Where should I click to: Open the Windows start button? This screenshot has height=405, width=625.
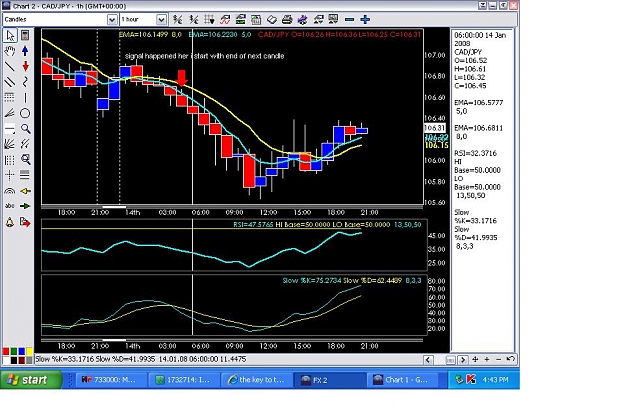pyautogui.click(x=31, y=379)
